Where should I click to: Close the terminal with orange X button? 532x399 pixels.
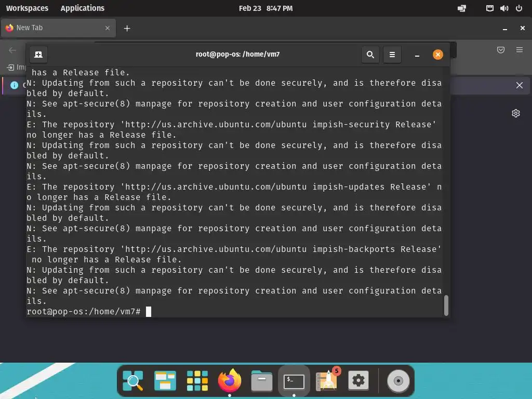(437, 55)
